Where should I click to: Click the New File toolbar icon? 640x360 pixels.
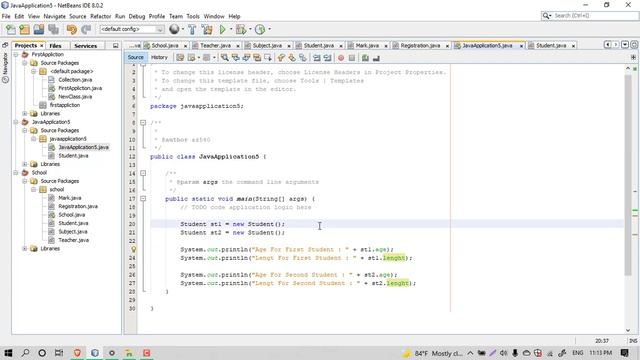tap(11, 29)
